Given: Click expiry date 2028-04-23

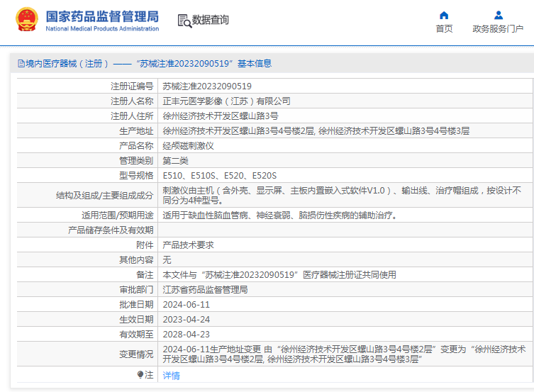Looking at the screenshot, I should 187,335.
